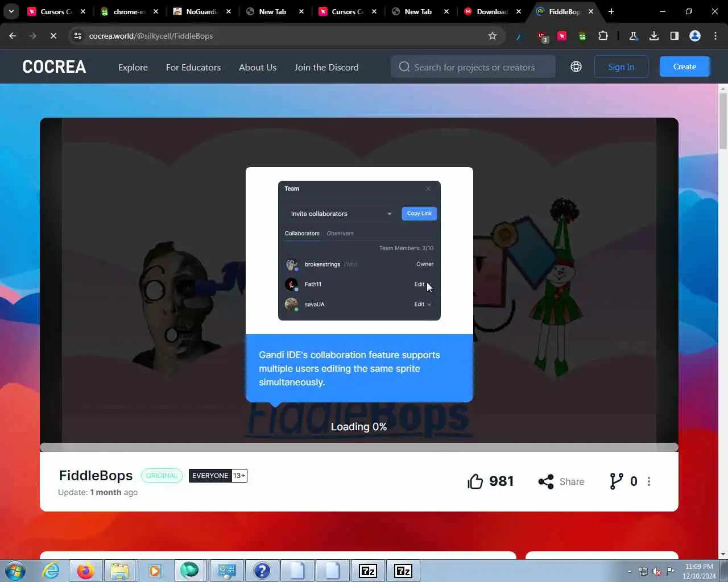This screenshot has height=582, width=728.
Task: Toggle the browser side panel icon
Action: coord(675,36)
